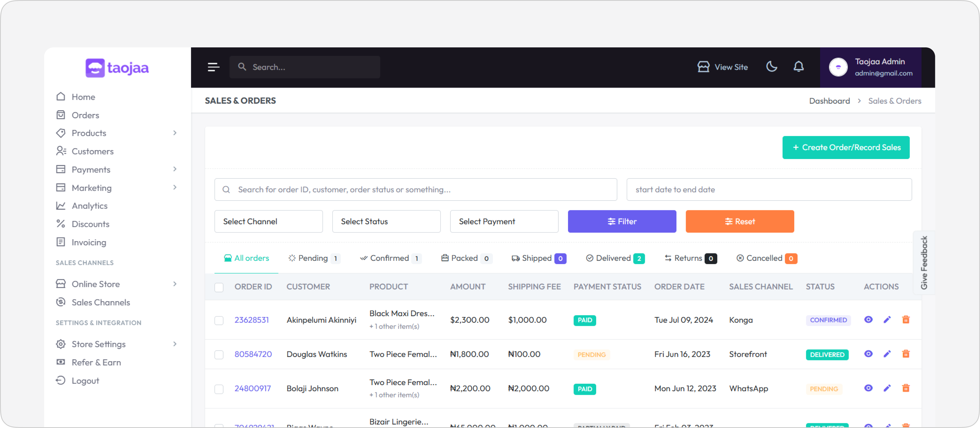
Task: Toggle dark mode with the moon icon
Action: (772, 67)
